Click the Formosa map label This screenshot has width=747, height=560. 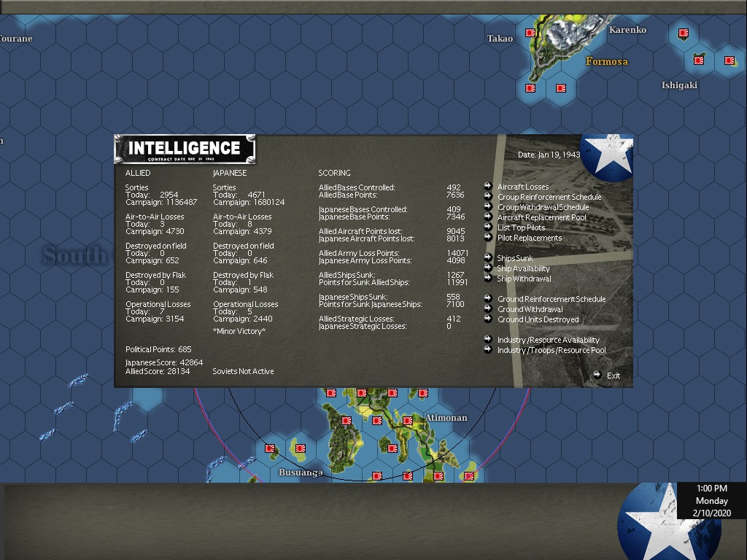[606, 61]
